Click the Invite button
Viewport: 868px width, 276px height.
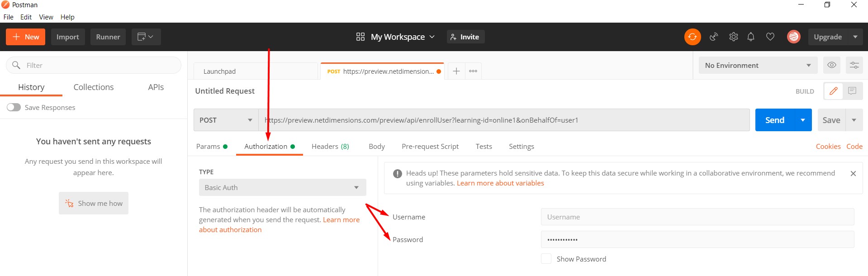465,37
